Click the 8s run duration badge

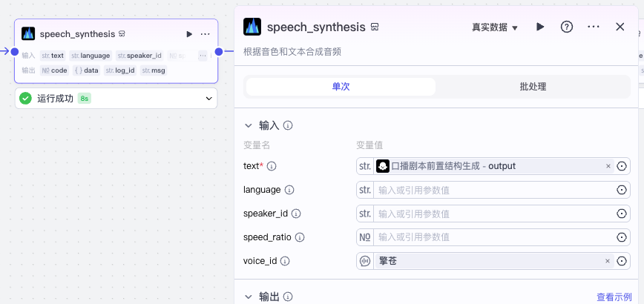tap(84, 99)
